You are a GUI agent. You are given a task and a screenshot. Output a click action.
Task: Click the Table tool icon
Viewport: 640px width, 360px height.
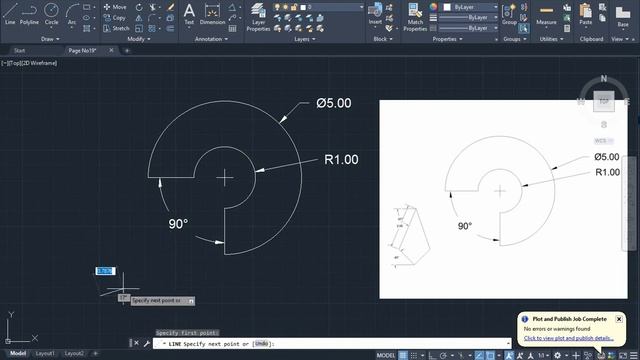pos(232,29)
